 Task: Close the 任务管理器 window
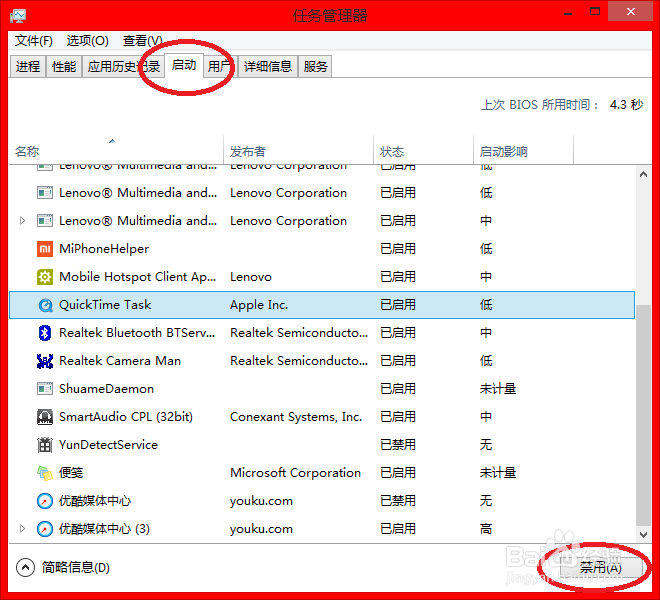pos(631,12)
